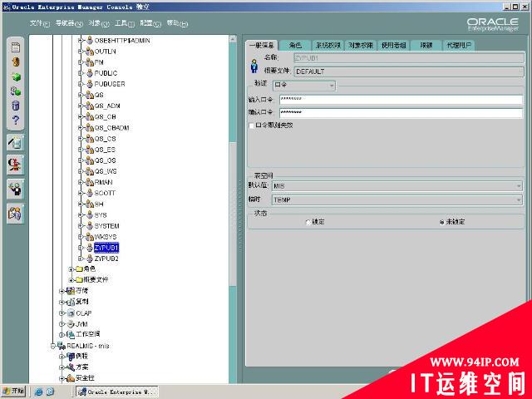532x399 pixels.
Task: Select the 未锁定 radio button
Action: 441,222
